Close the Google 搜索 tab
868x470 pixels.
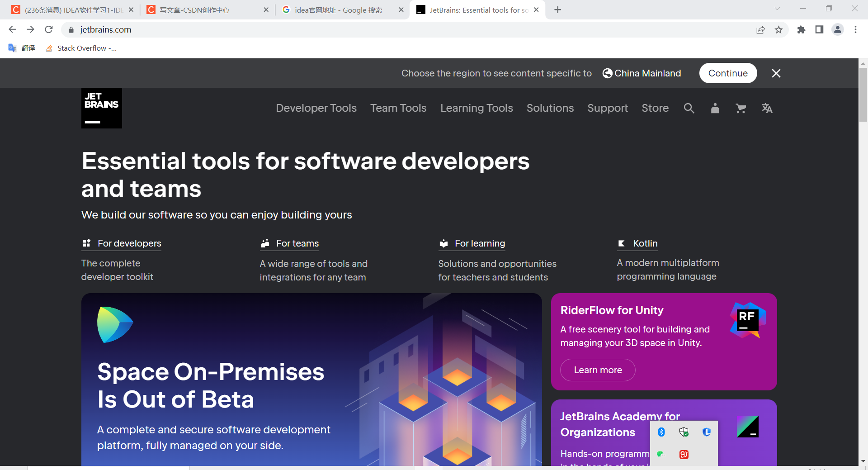pos(401,9)
